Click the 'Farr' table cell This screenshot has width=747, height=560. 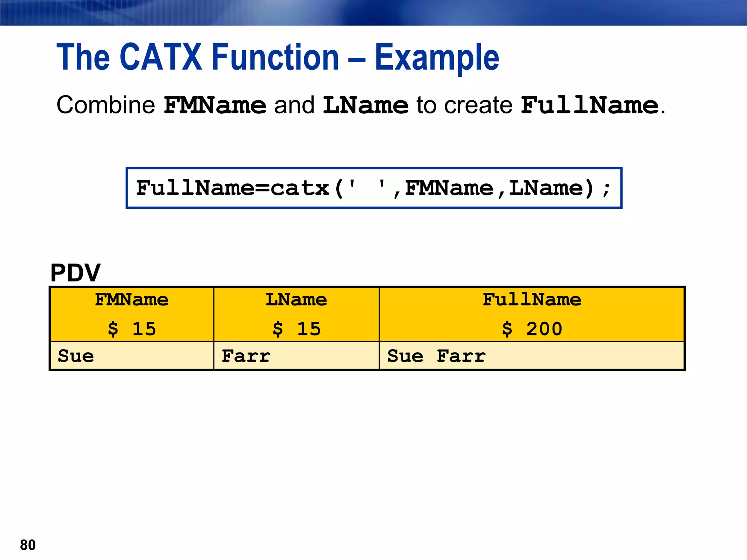pyautogui.click(x=297, y=356)
